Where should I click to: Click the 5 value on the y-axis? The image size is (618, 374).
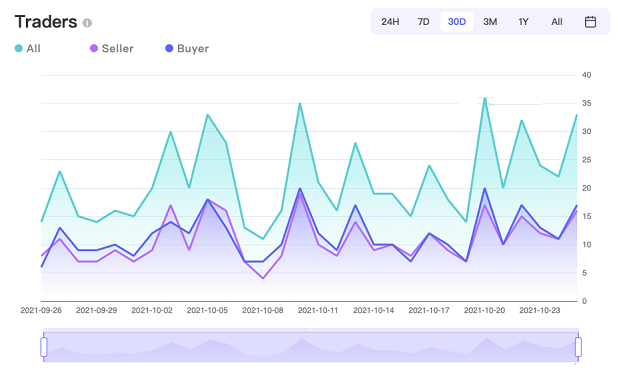pos(584,273)
